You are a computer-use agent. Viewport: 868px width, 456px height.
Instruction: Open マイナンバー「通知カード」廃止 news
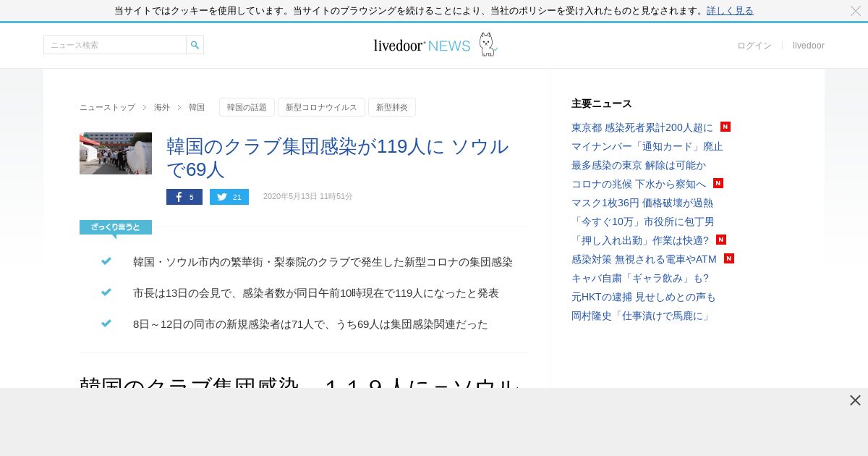point(647,146)
